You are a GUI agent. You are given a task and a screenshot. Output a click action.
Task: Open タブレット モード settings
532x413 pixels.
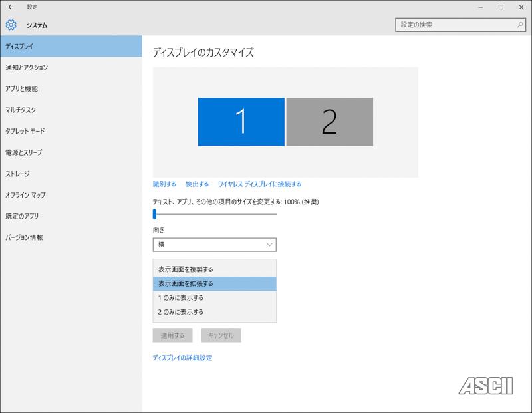71,131
